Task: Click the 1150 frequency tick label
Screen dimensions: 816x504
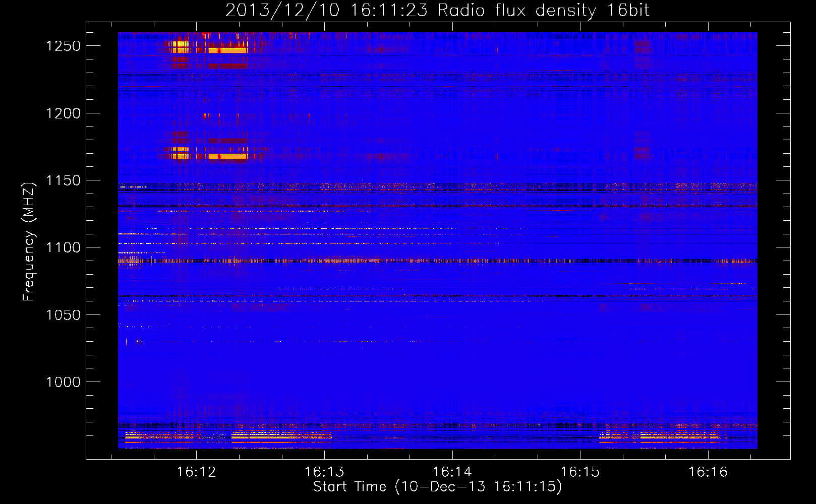Action: click(x=63, y=180)
